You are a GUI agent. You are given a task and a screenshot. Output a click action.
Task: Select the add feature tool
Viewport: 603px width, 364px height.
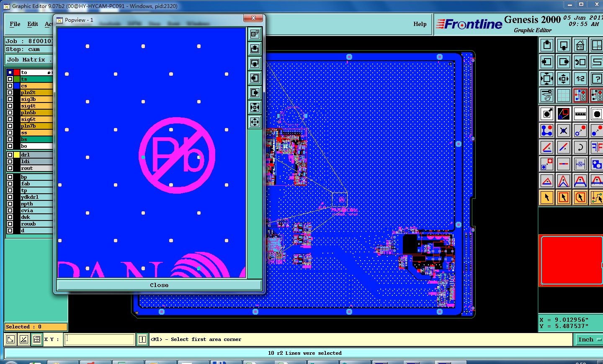[x=547, y=114]
